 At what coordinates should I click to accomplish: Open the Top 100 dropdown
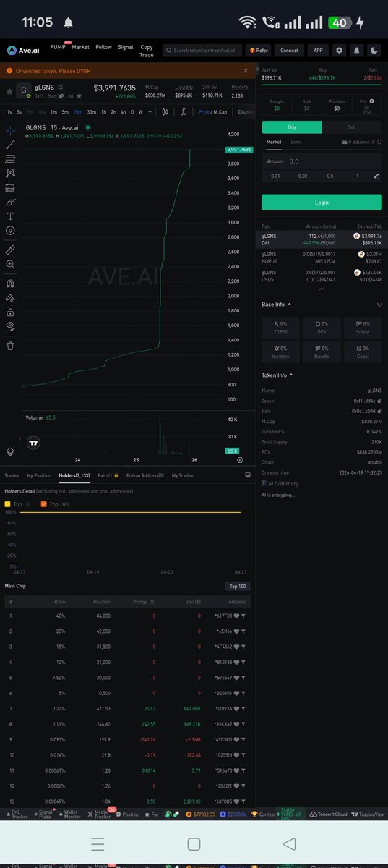pos(238,586)
